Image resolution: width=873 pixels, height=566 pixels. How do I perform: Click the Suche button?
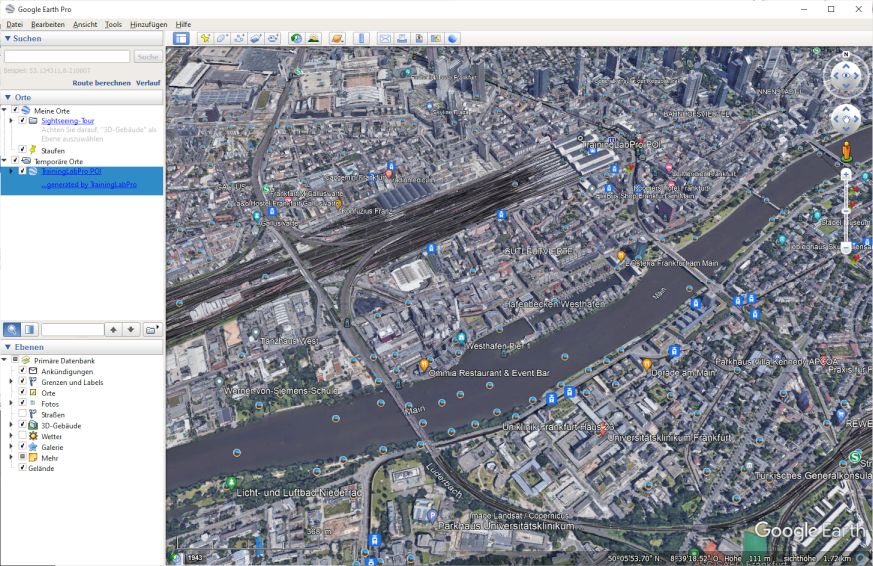coord(148,57)
